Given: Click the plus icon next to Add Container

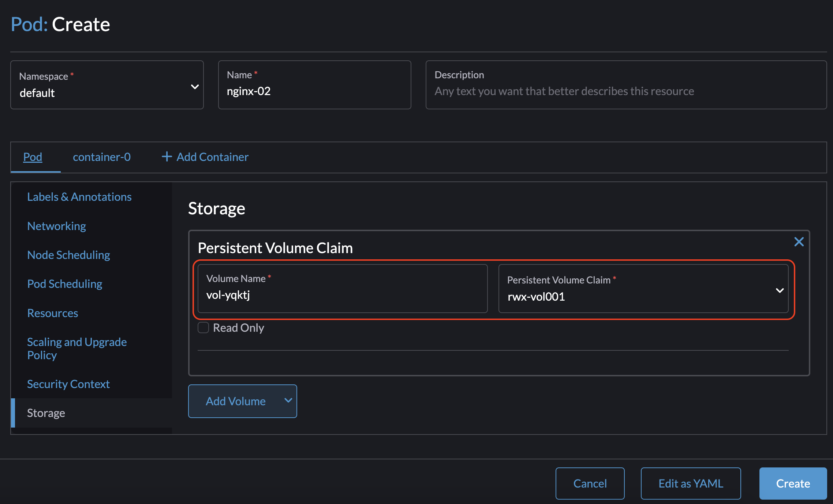Looking at the screenshot, I should pyautogui.click(x=167, y=157).
